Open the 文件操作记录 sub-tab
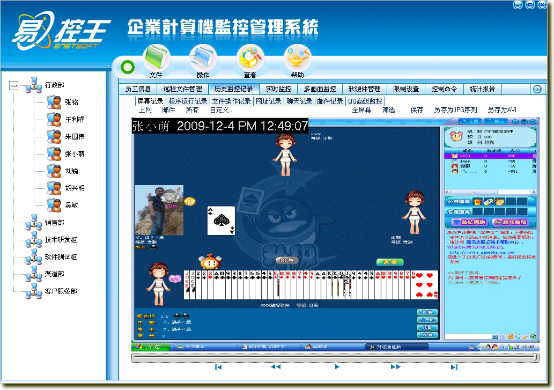Image resolution: width=554 pixels, height=390 pixels. (x=231, y=101)
